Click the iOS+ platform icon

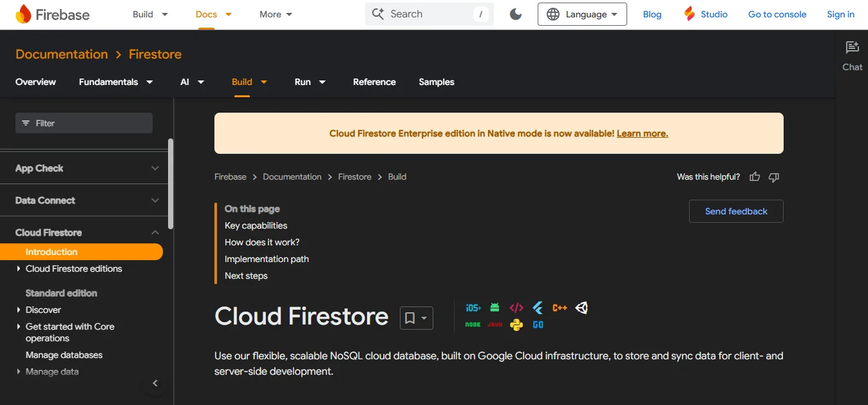473,308
